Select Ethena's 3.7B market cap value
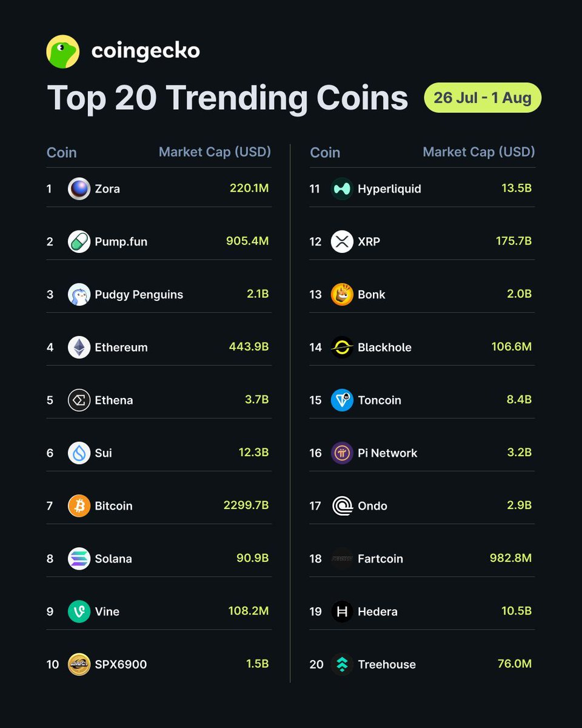582x728 pixels. [x=256, y=400]
